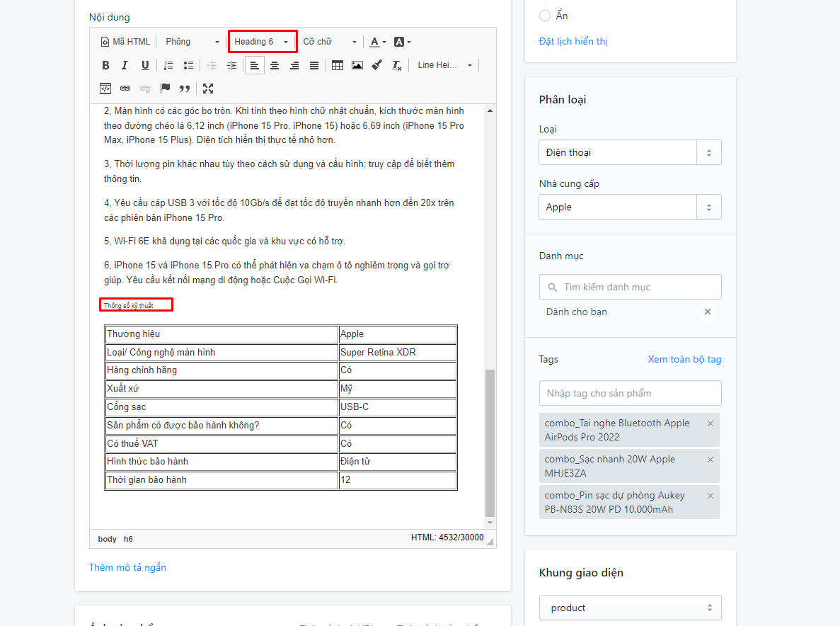840x626 pixels.
Task: Increase the paragraph indent
Action: (x=231, y=65)
